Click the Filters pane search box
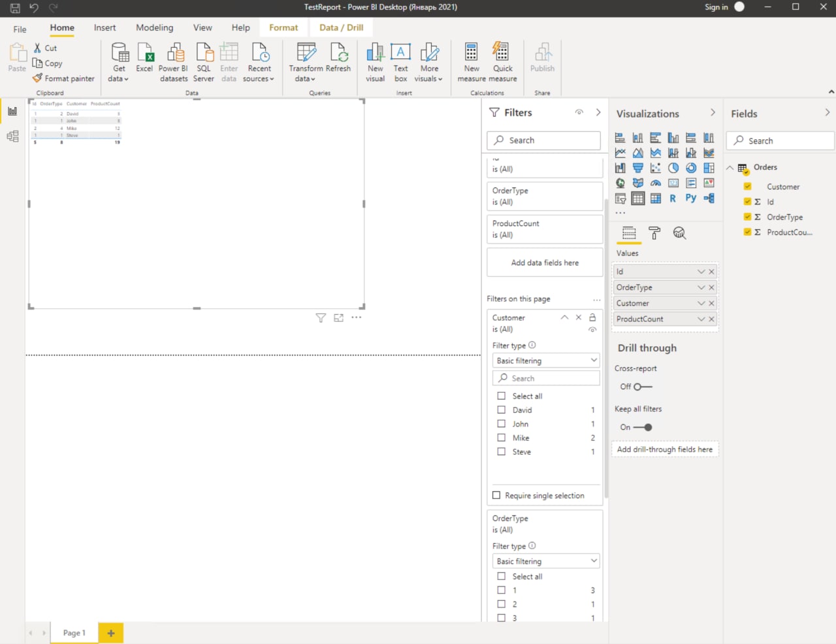 (543, 140)
